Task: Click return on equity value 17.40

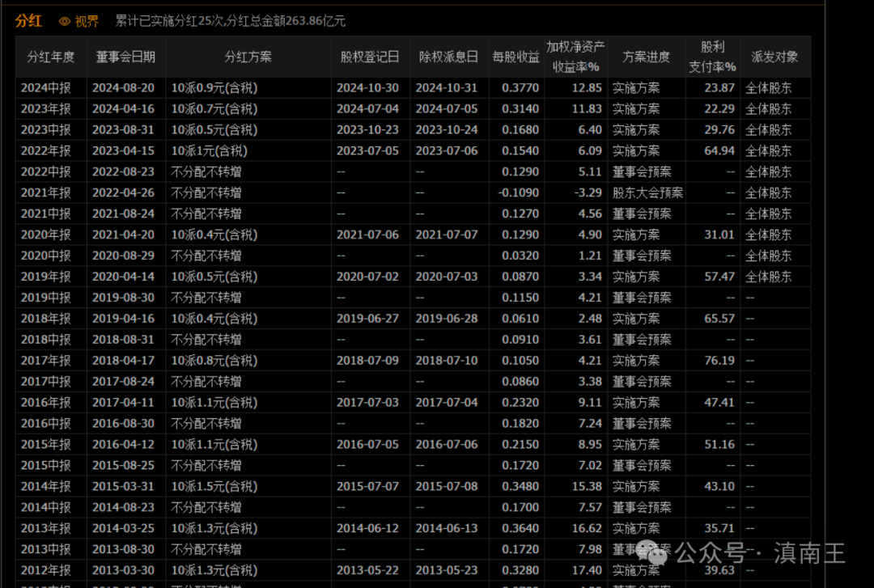Action: 587,570
